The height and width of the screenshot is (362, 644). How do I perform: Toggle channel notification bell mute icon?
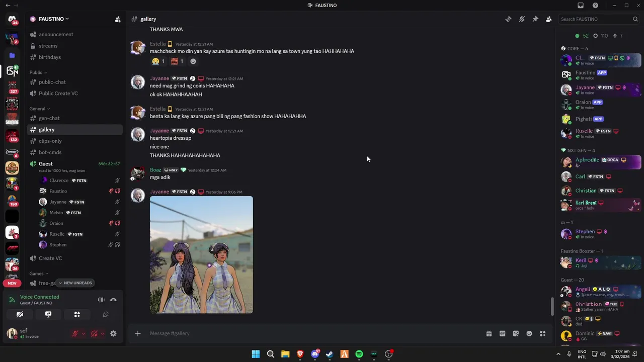(522, 19)
